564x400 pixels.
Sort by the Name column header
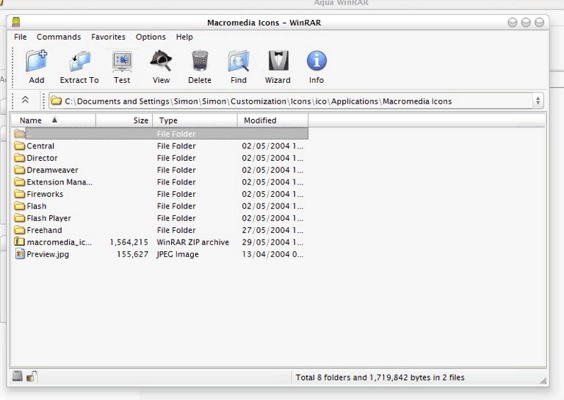(53, 120)
